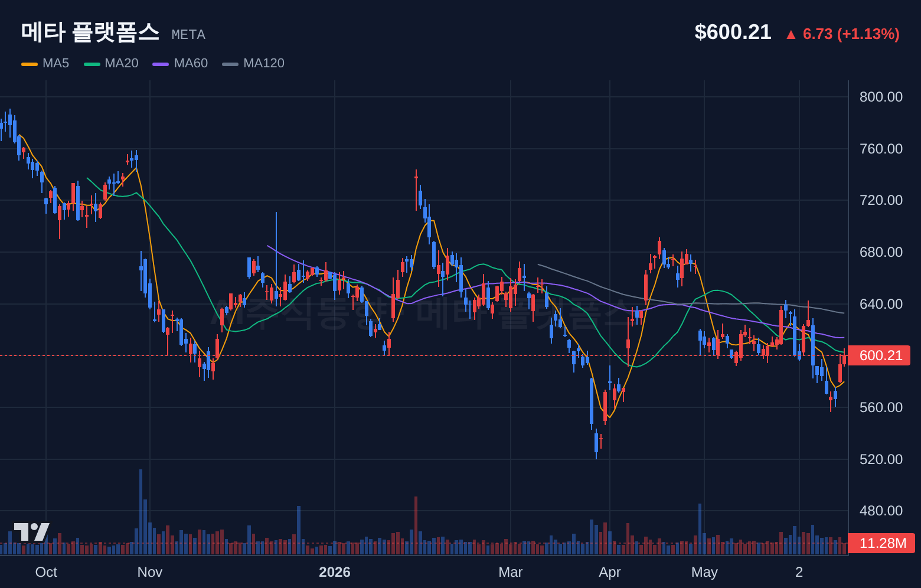Click the 480.00 price axis label
The height and width of the screenshot is (588, 921).
[881, 511]
